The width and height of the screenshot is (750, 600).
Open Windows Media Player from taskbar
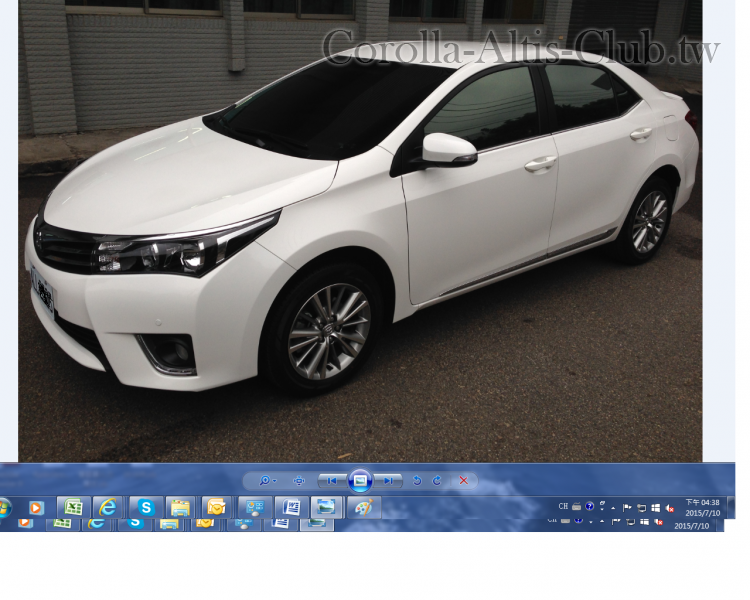click(36, 508)
